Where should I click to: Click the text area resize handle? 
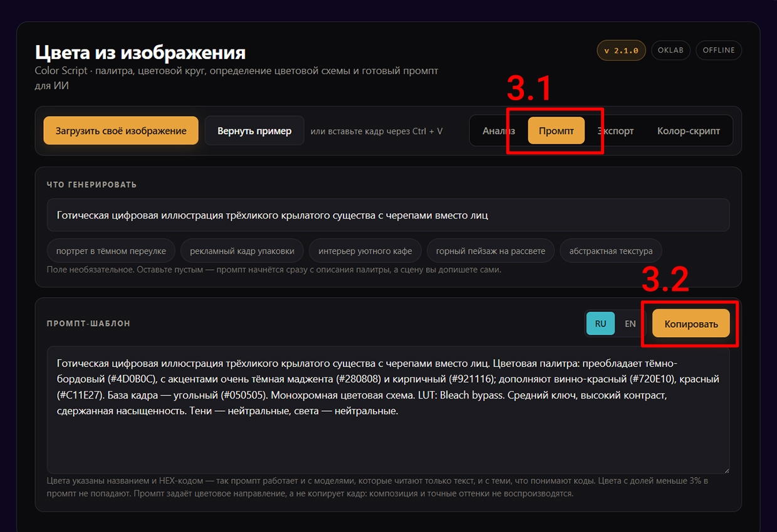(726, 470)
